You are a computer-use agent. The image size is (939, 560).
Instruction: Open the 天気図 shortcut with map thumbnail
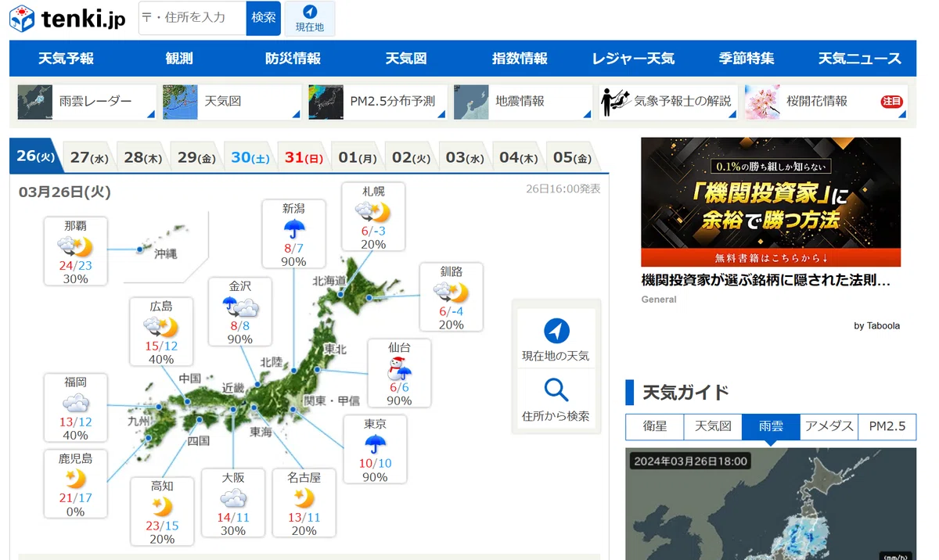(232, 102)
